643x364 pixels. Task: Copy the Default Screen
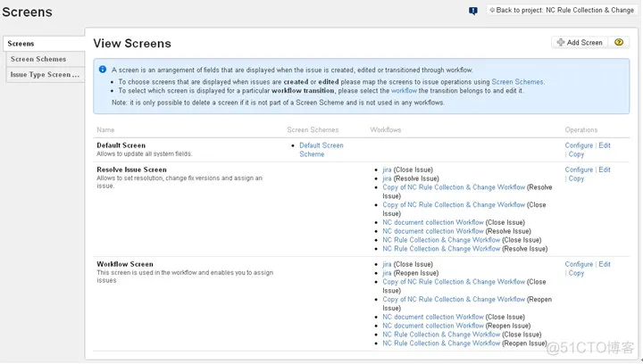click(x=576, y=154)
